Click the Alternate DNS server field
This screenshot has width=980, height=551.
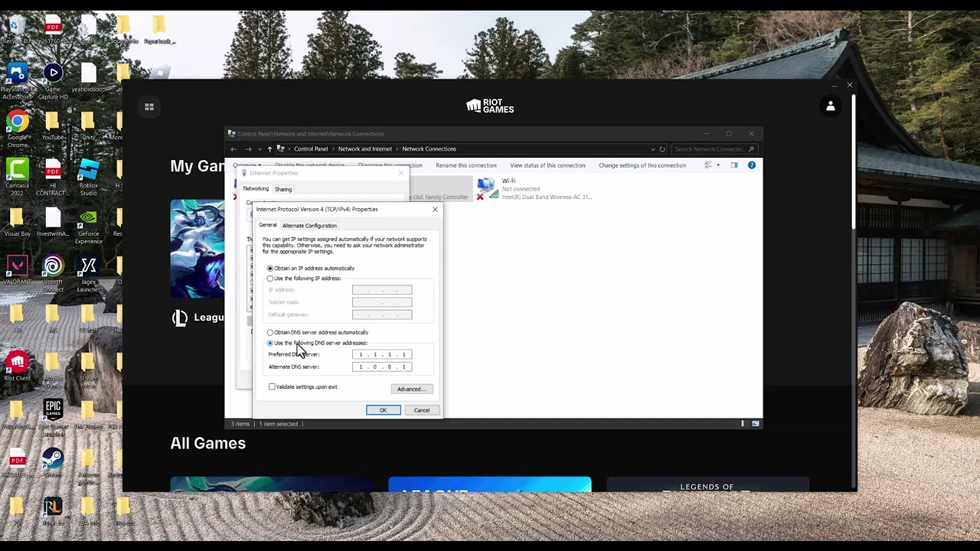pos(382,367)
